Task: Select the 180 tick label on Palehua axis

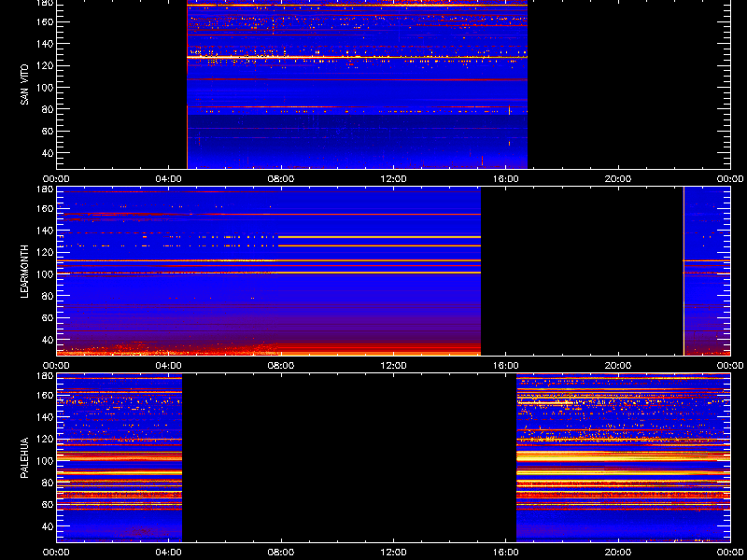Action: pyautogui.click(x=45, y=375)
